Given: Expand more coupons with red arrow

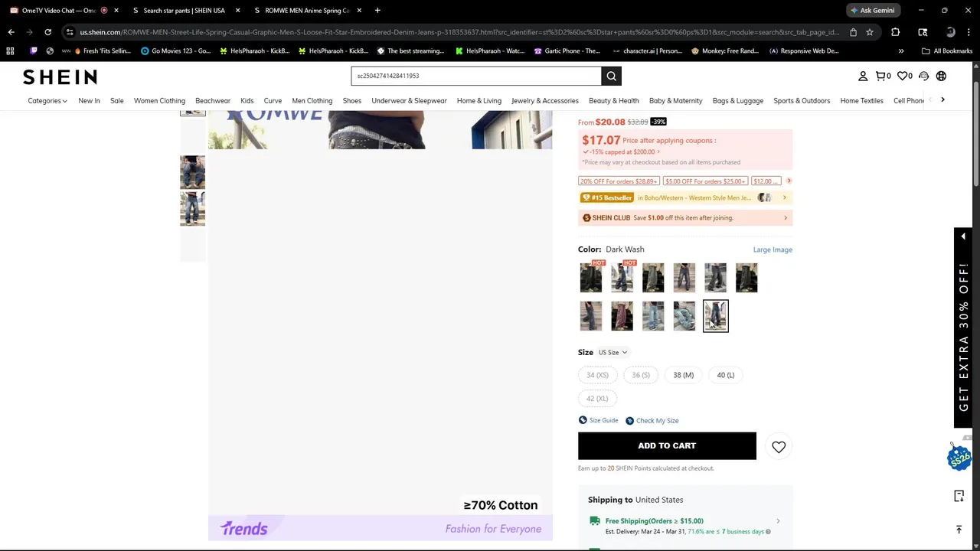Looking at the screenshot, I should [x=789, y=181].
